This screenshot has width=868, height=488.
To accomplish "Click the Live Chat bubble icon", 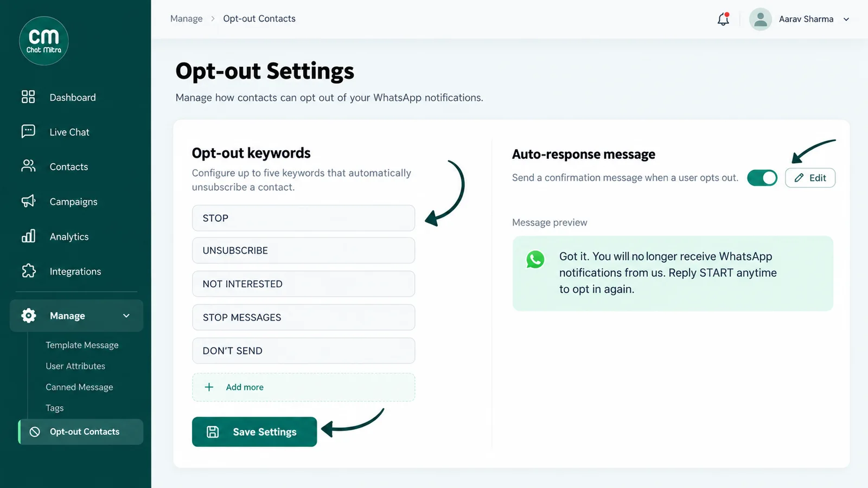I will [x=28, y=132].
